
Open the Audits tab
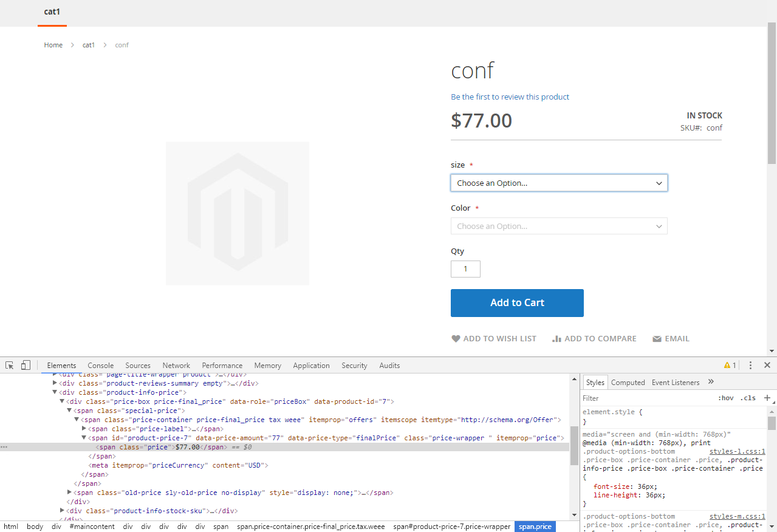coord(389,365)
